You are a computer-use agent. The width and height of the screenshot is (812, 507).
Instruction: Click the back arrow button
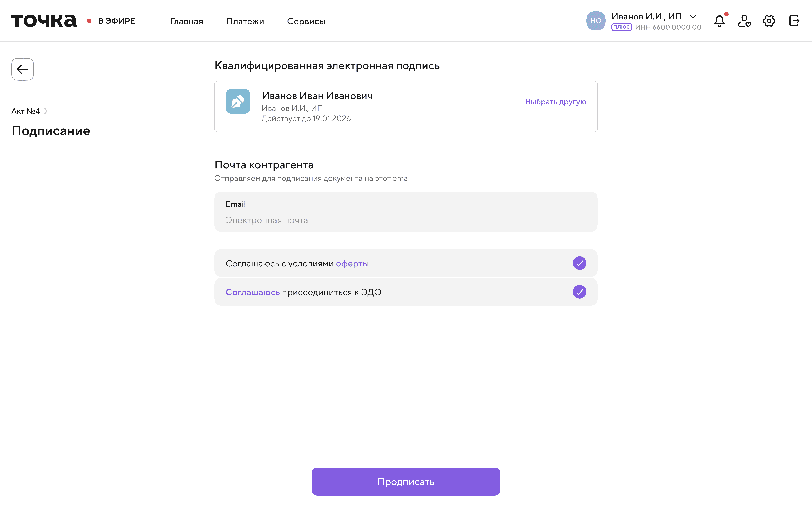coord(22,69)
